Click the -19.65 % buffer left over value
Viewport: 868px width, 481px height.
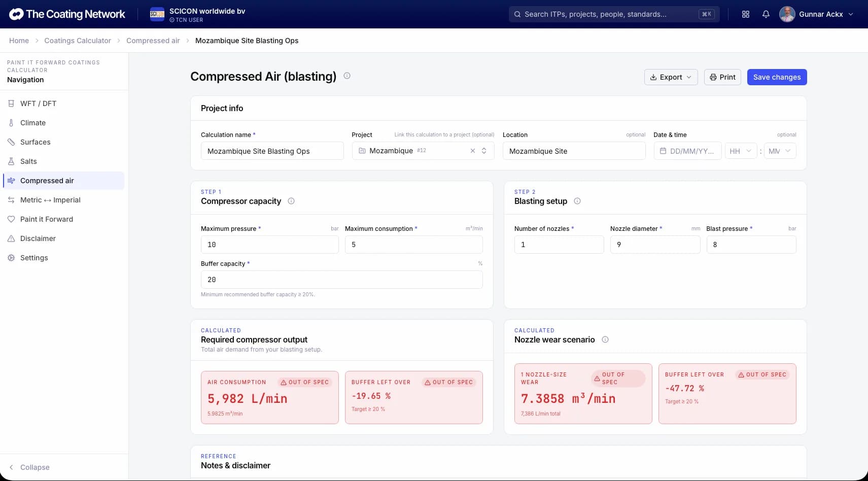(x=371, y=396)
